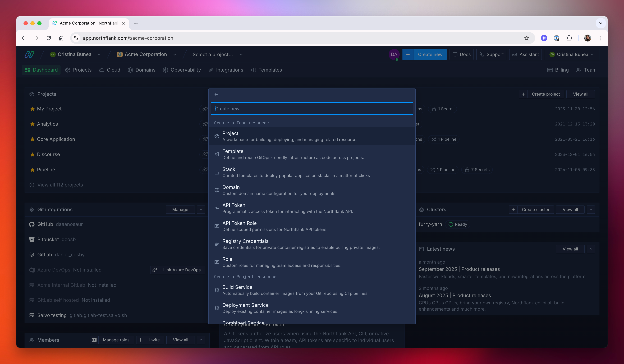Open the browser extensions puzzle icon

pyautogui.click(x=569, y=38)
